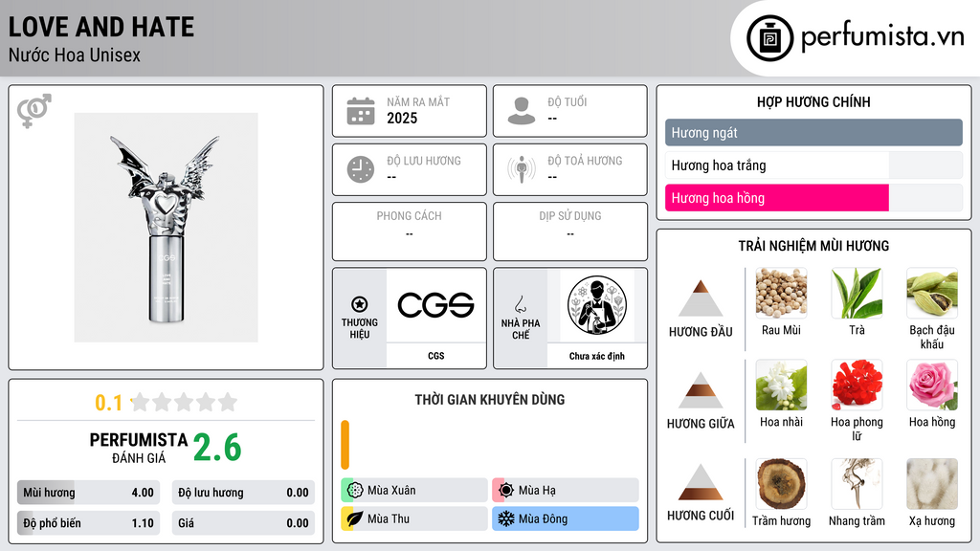Viewport: 980px width, 551px height.
Task: Click the Mùa Hạ sun icon
Action: 506,491
